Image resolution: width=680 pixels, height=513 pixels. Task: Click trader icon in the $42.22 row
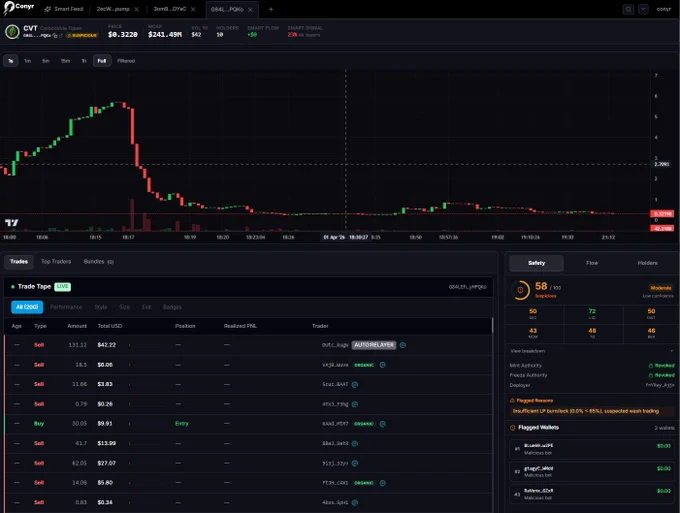(x=403, y=345)
